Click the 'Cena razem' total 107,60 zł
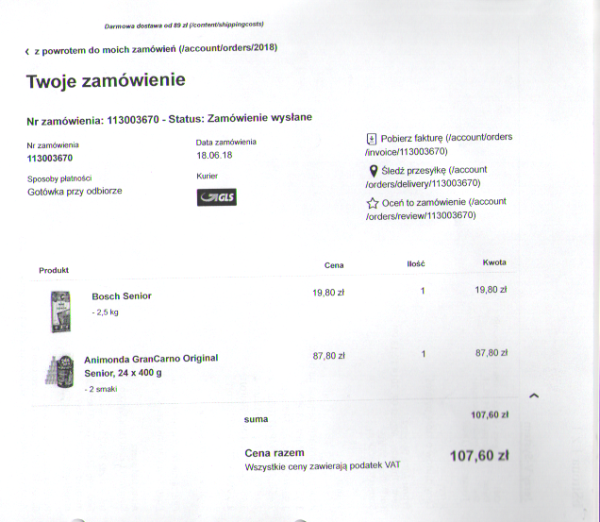This screenshot has width=600, height=522. pyautogui.click(x=479, y=456)
